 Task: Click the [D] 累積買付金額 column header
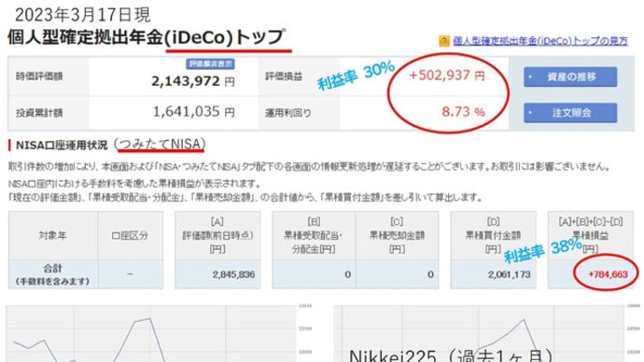tap(494, 236)
